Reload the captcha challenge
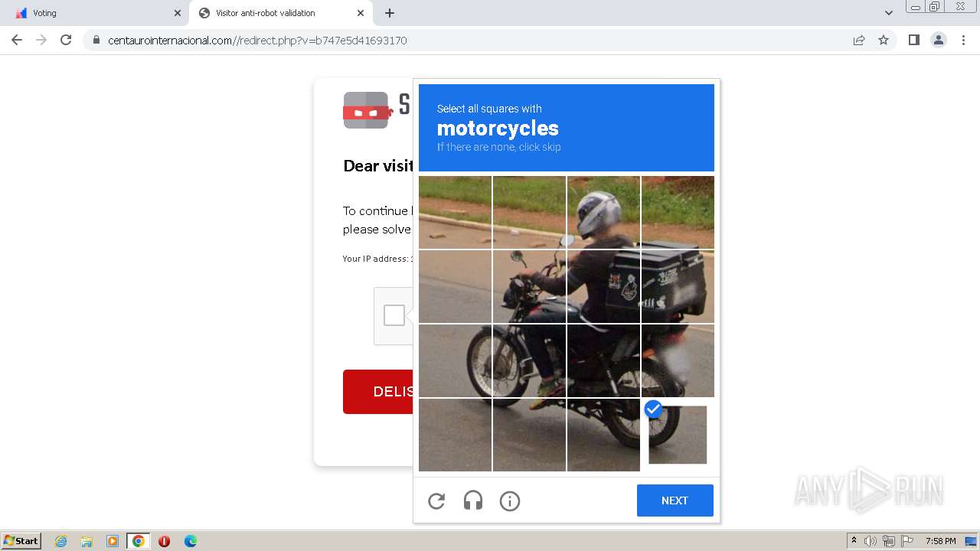 (x=436, y=500)
